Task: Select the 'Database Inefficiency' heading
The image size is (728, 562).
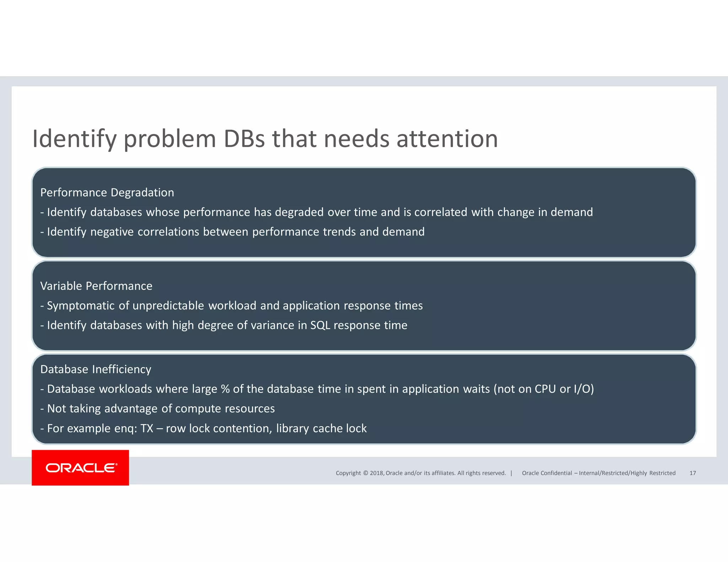Action: coord(96,369)
